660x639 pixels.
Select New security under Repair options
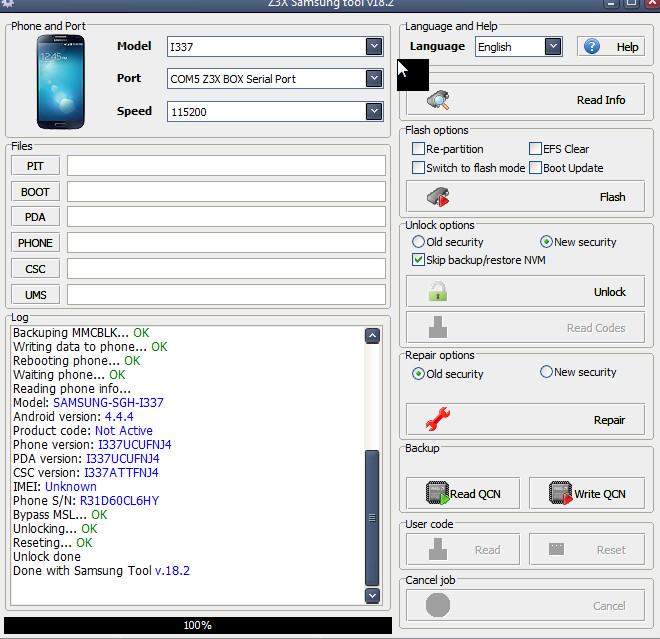pyautogui.click(x=546, y=372)
